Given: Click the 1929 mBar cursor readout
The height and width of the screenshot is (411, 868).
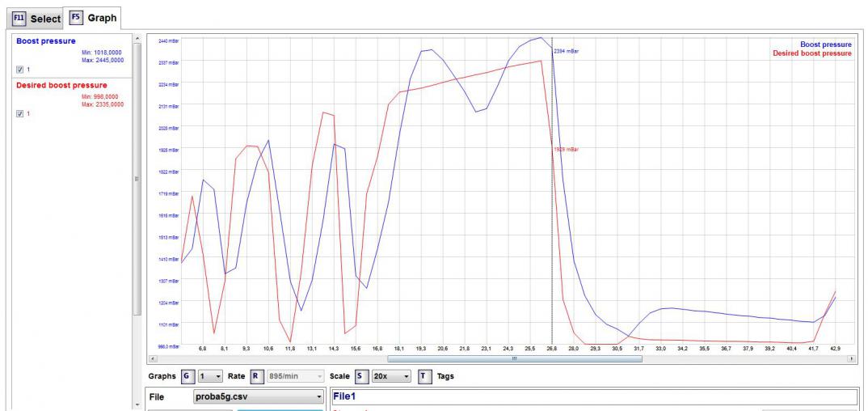Looking at the screenshot, I should point(567,150).
